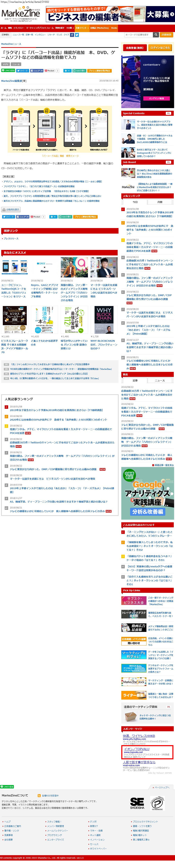Share via top LINEで送る button
The image size is (175, 868).
tap(8, 70)
